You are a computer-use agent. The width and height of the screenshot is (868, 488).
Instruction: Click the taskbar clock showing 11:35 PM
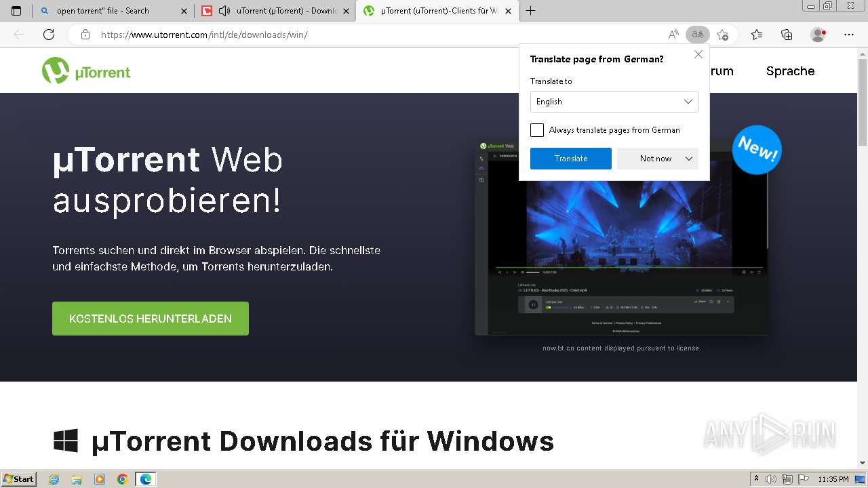tap(833, 479)
